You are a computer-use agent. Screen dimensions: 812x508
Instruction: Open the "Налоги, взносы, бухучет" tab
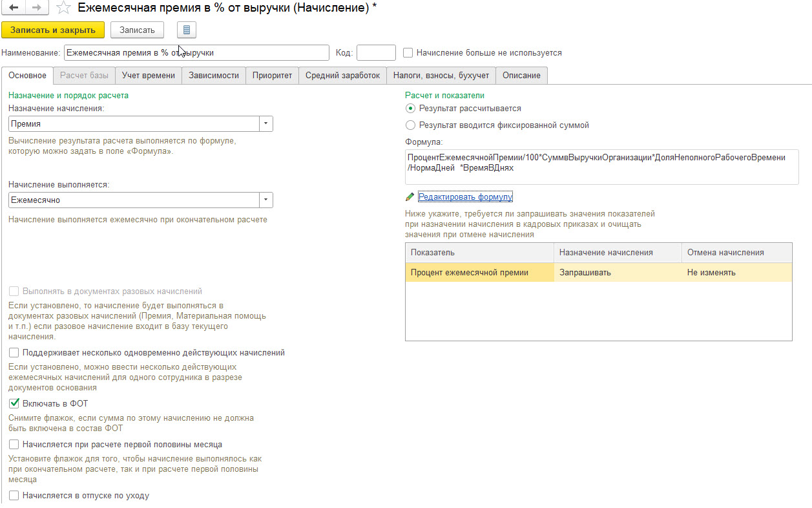[x=442, y=76]
